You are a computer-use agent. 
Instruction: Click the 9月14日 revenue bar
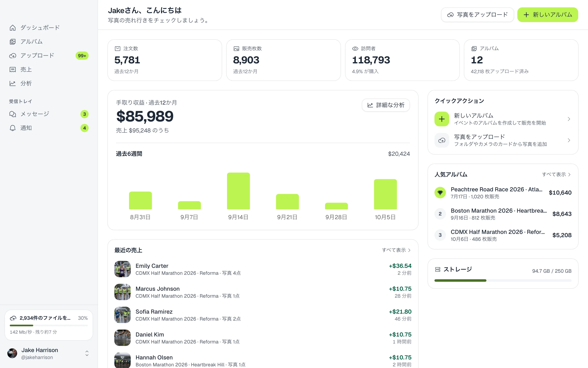pyautogui.click(x=238, y=191)
